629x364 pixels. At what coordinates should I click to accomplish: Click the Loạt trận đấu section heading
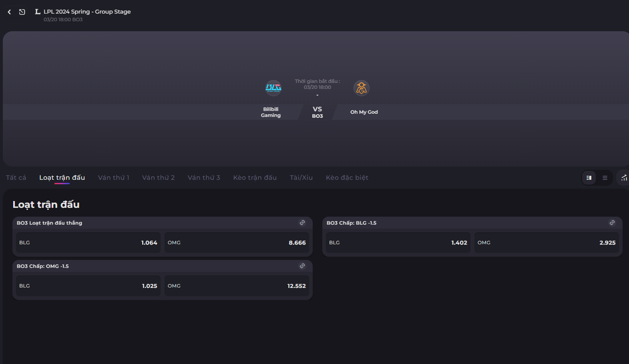pyautogui.click(x=46, y=204)
